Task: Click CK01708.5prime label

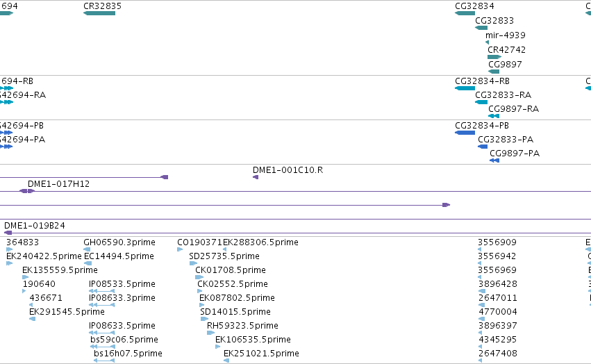Action: (231, 270)
